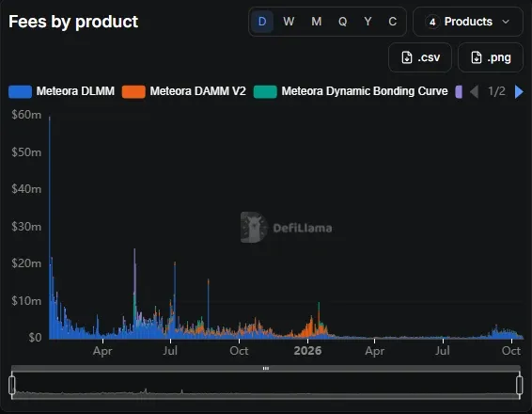The image size is (532, 414).
Task: Click the right range slider handle
Action: 519,385
